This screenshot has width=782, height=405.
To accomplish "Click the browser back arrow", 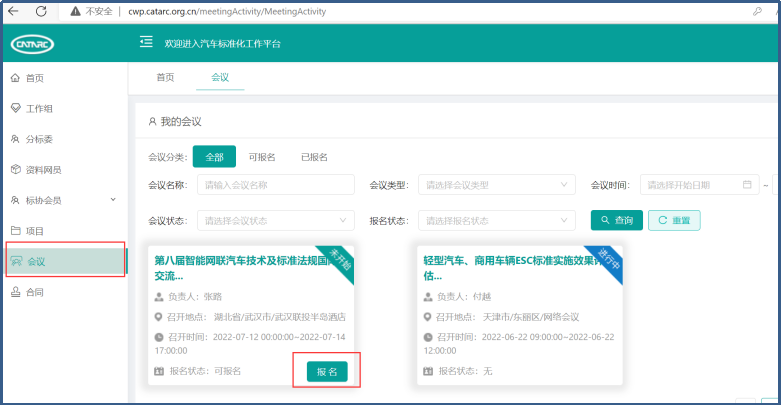I will (x=14, y=10).
